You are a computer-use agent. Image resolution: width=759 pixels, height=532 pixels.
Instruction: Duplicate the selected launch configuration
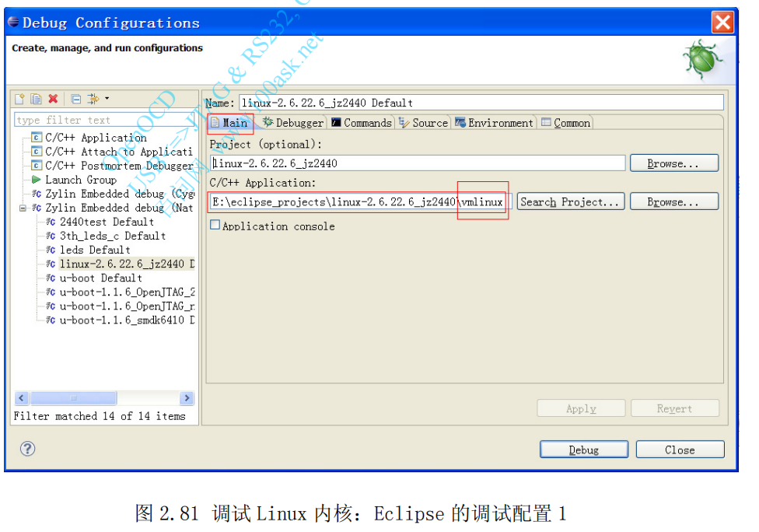click(35, 98)
